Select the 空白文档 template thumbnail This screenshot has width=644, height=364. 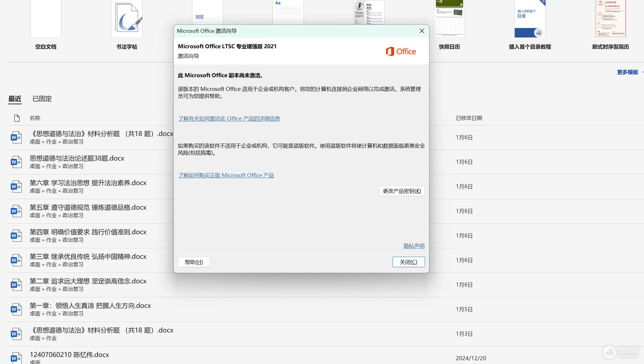[46, 19]
